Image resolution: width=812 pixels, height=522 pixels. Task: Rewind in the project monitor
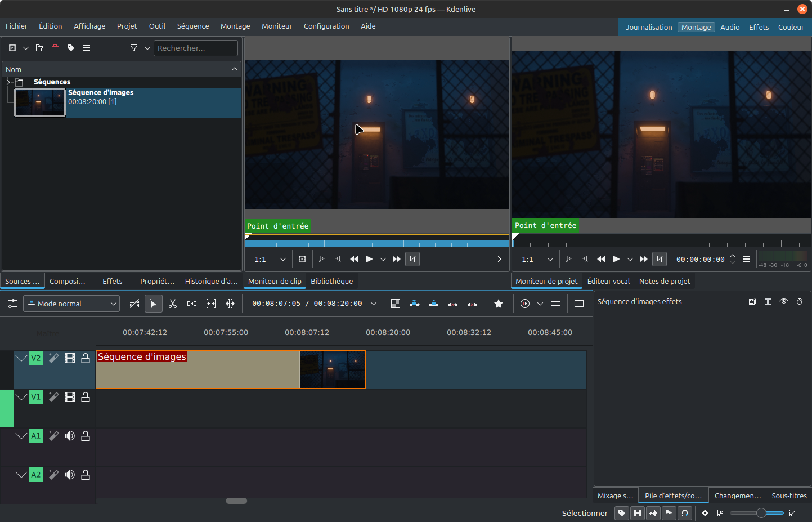coord(600,259)
